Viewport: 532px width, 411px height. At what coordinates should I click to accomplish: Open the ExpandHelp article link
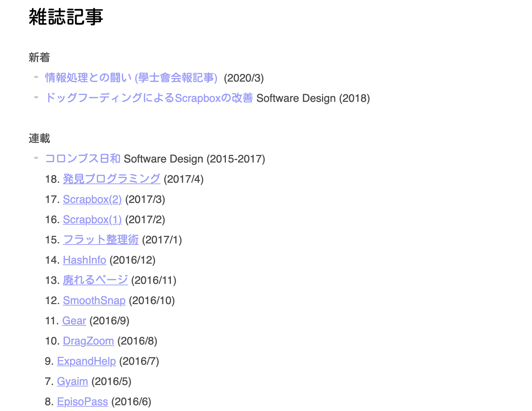[x=86, y=361]
